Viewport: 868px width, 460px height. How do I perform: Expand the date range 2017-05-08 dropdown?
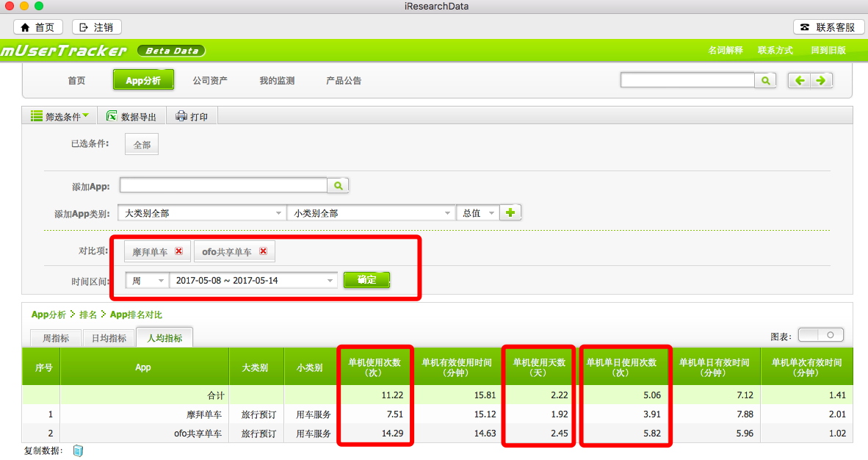pos(253,281)
